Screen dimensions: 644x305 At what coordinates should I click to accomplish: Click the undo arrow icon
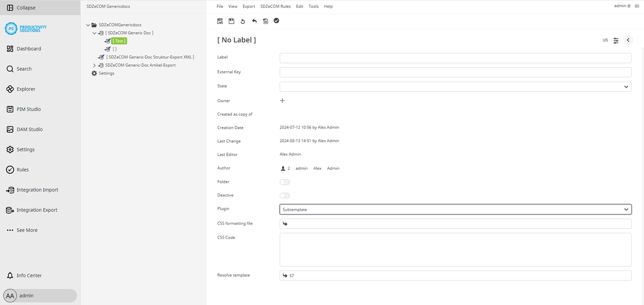point(254,21)
